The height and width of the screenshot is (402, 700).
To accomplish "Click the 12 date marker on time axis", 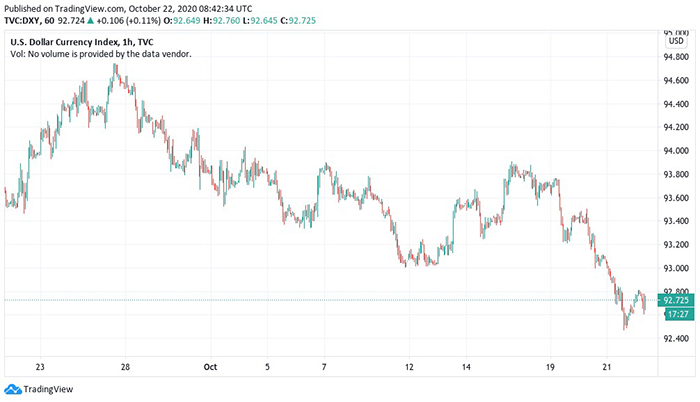I will click(x=410, y=366).
